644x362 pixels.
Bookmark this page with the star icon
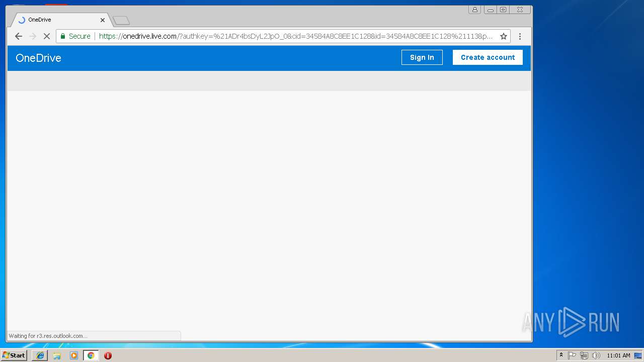[503, 36]
